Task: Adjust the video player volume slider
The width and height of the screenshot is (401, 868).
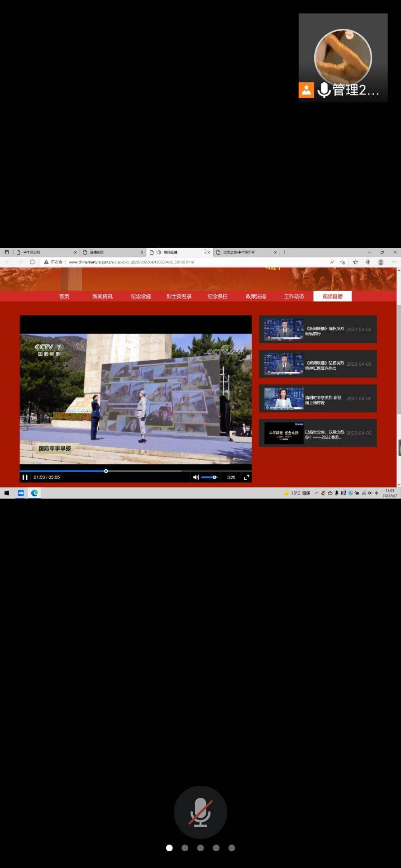Action: tap(209, 477)
